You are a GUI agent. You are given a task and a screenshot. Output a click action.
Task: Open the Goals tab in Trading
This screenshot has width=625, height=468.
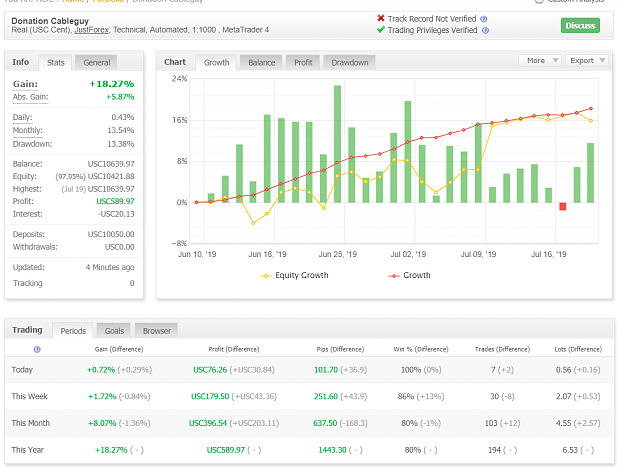114,331
